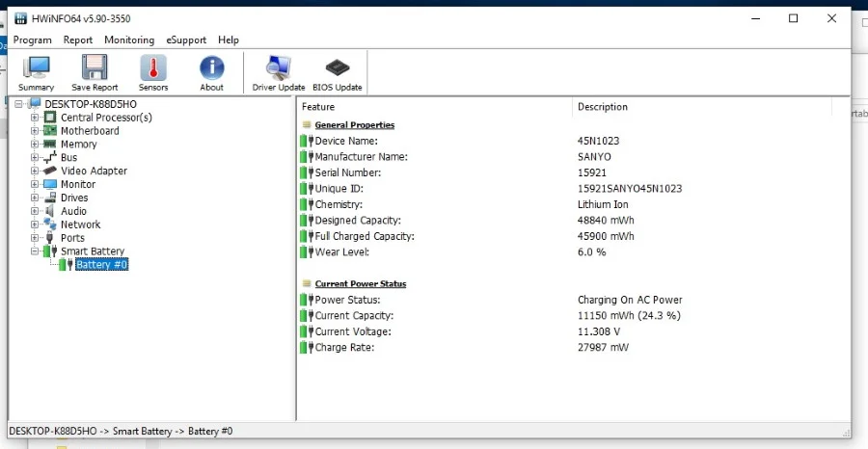Viewport: 868px width, 449px height.
Task: Open the Report menu
Action: click(78, 40)
